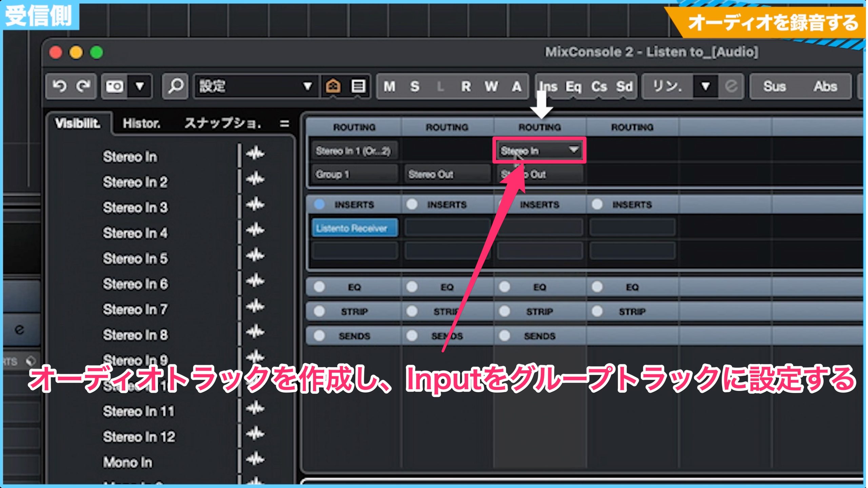The image size is (868, 488).
Task: Select Stereo In 8 in the visibility list
Action: (x=135, y=335)
